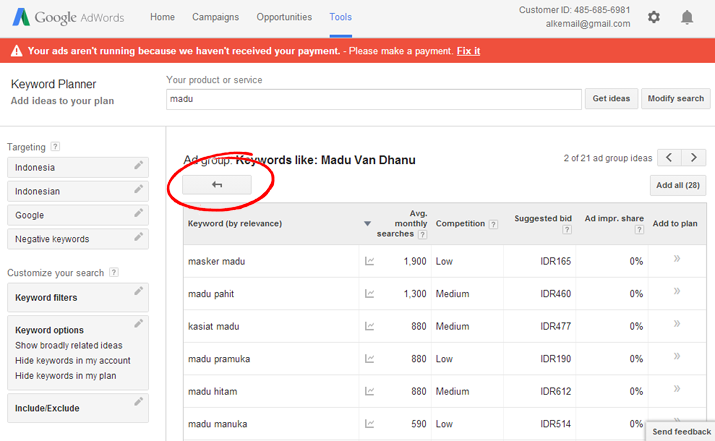Sort by Keyword (by relevance) header

pyautogui.click(x=235, y=223)
